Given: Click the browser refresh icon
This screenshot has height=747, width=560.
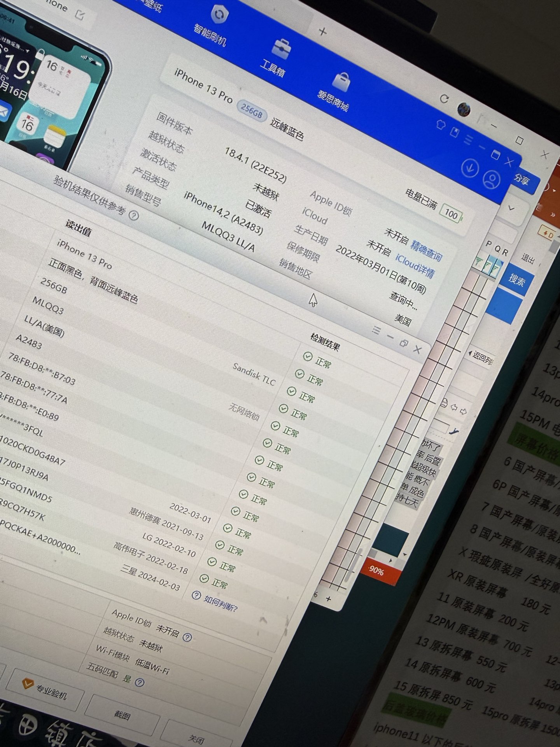Looking at the screenshot, I should coord(444,99).
